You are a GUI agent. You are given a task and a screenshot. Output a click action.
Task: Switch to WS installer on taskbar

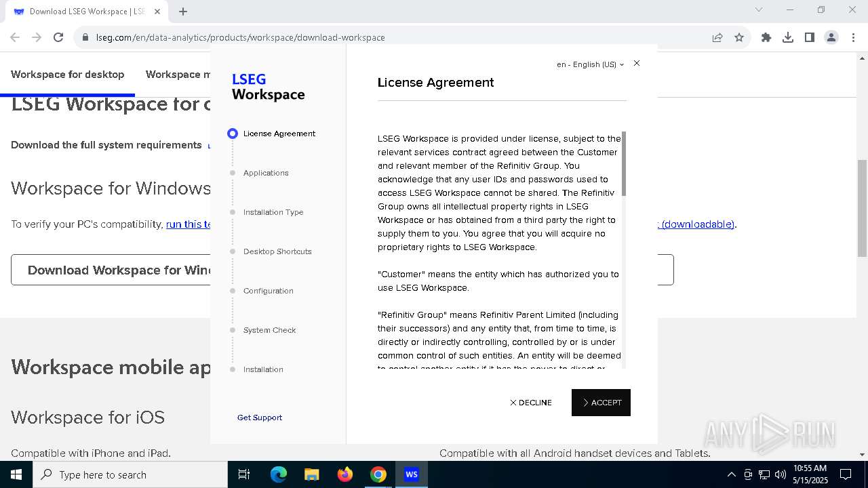click(x=412, y=474)
